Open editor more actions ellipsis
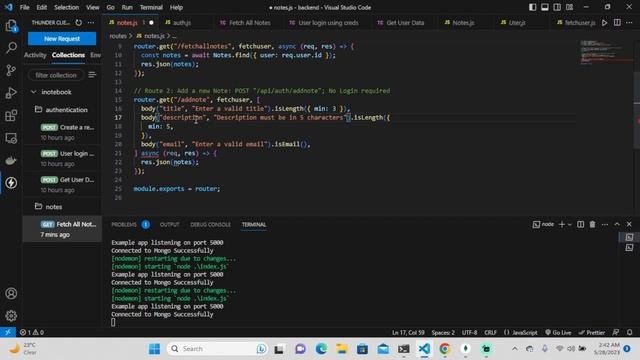 [629, 22]
